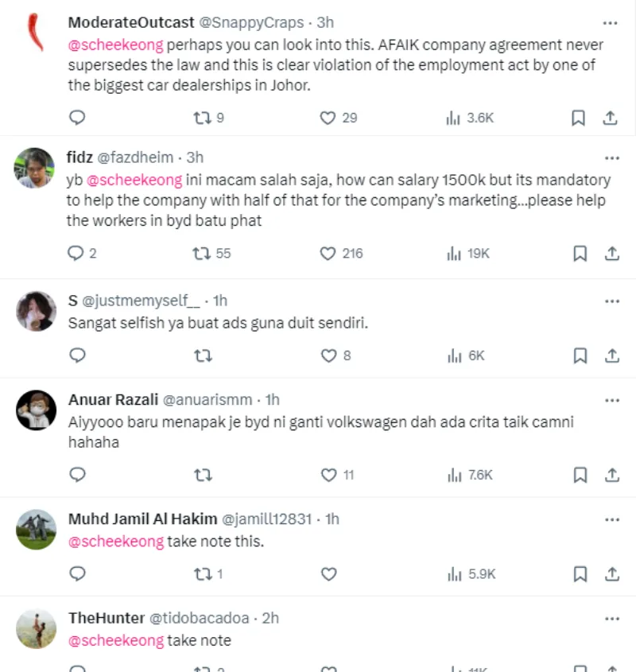Open more options menu on fidz's tweet

click(x=611, y=157)
